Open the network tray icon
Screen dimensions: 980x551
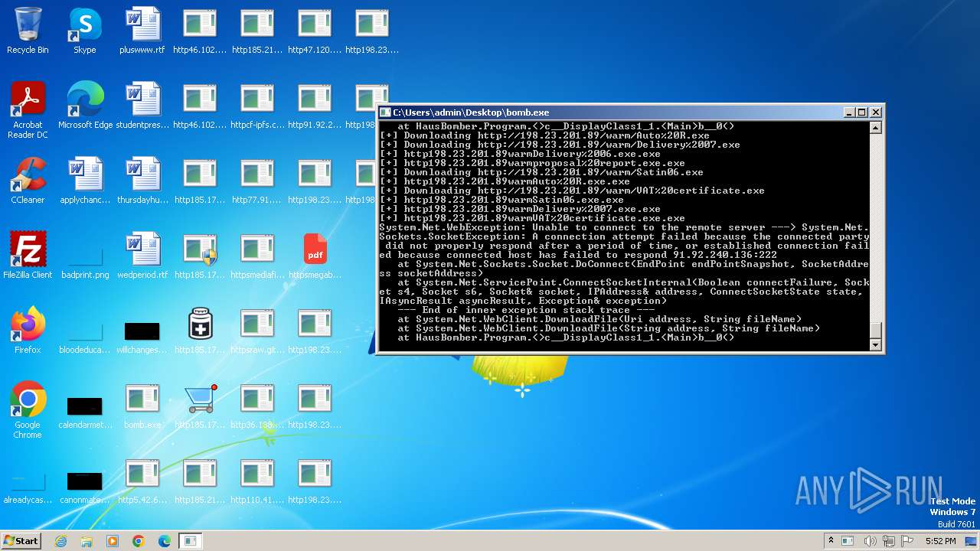[890, 541]
